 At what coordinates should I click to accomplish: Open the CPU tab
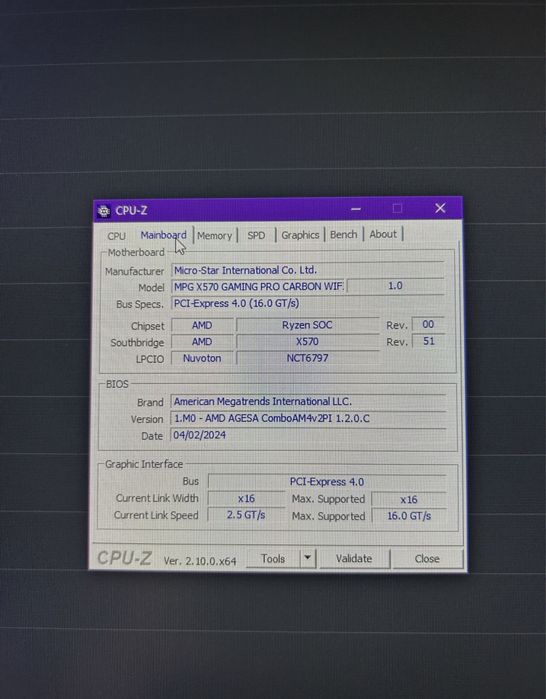coord(116,236)
